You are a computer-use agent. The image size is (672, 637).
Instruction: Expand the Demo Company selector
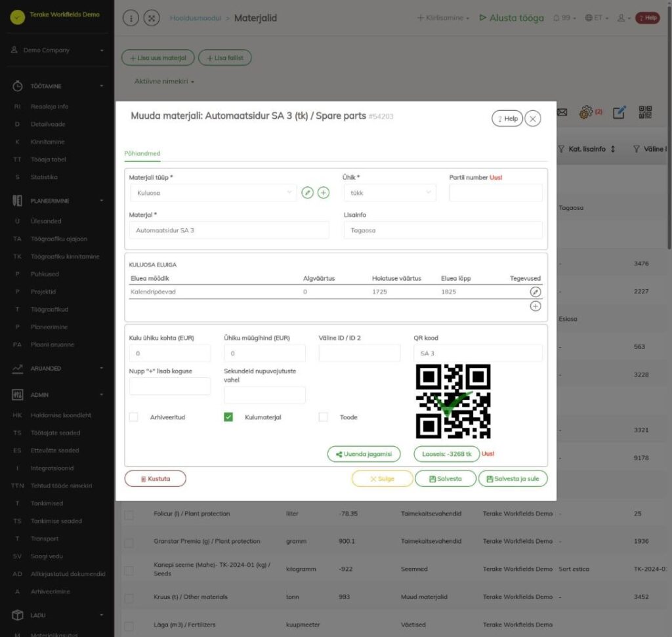[x=58, y=50]
